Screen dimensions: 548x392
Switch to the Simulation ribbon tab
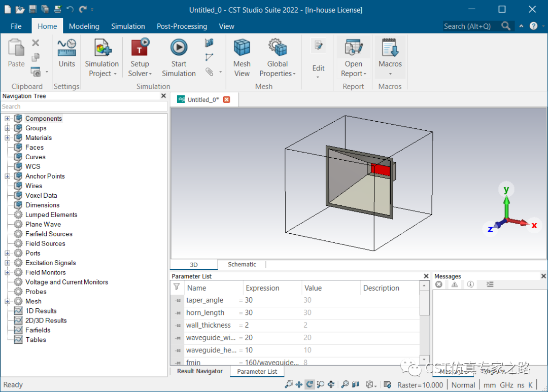coord(128,26)
